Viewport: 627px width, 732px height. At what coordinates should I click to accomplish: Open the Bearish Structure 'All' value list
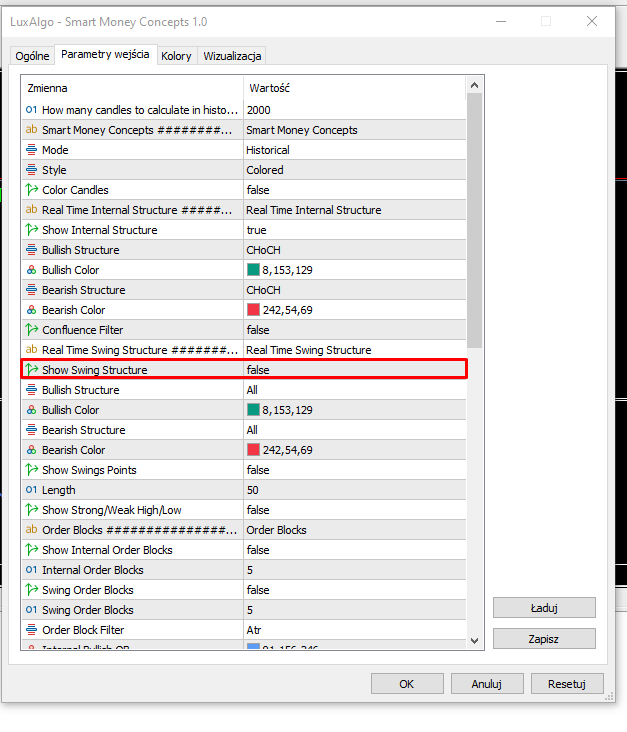355,430
